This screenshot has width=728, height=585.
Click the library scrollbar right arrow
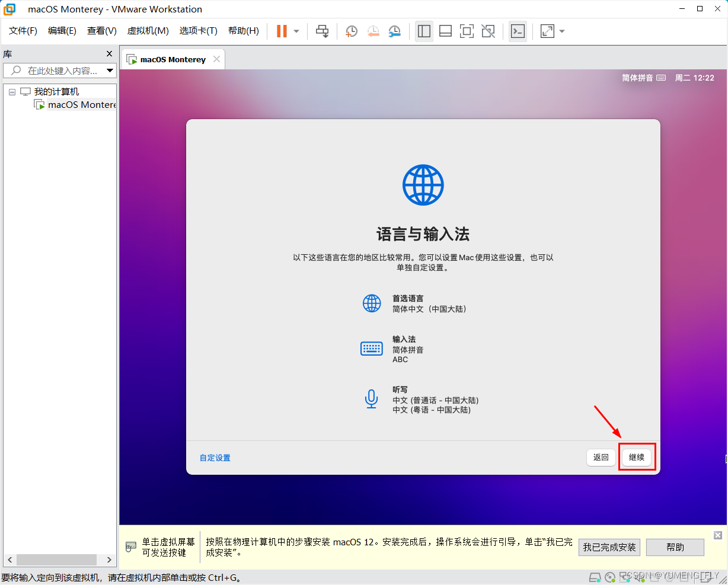tap(109, 560)
